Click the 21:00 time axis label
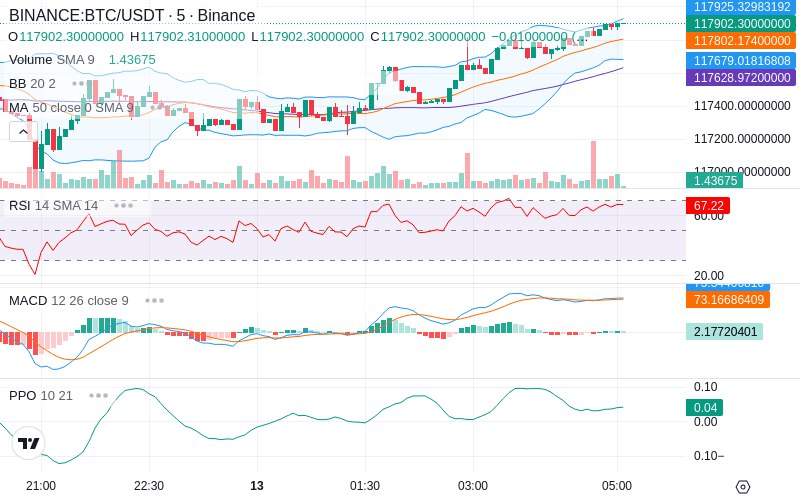 (41, 486)
